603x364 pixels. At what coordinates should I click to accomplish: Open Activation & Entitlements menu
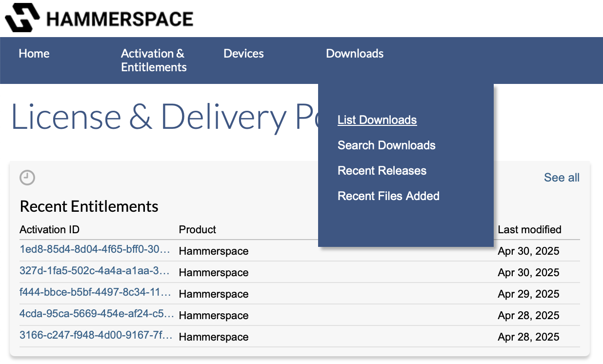tap(154, 61)
